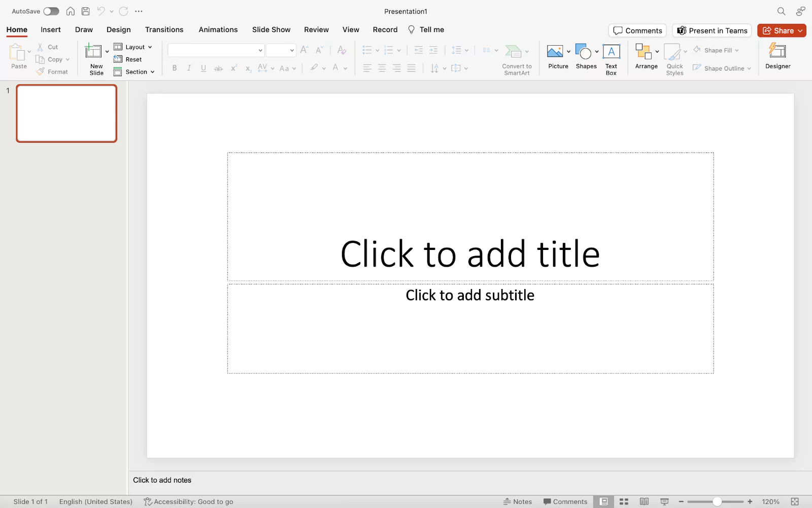Click the Cut scissors button
Viewport: 812px width, 508px height.
(48, 47)
